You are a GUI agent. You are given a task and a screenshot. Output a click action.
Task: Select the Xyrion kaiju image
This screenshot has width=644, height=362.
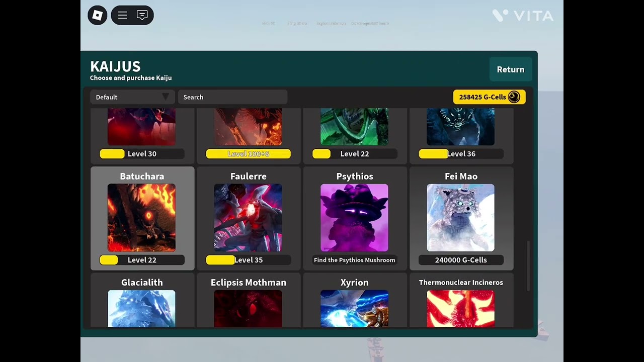(x=354, y=308)
